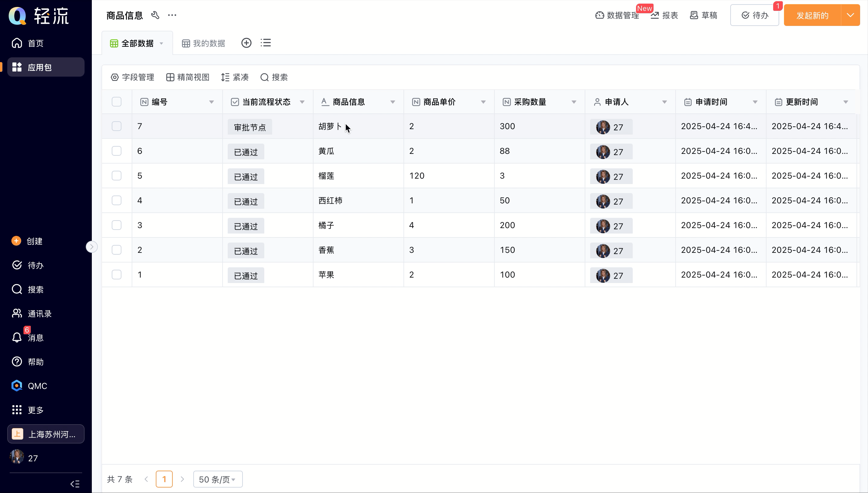The width and height of the screenshot is (868, 493).
Task: Open 商品单价 column dropdown arrow
Action: click(x=483, y=102)
